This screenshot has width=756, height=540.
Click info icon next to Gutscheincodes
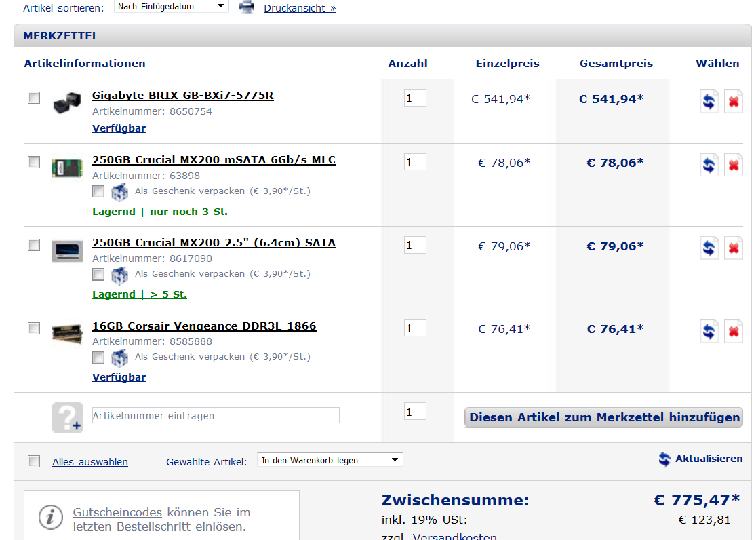pyautogui.click(x=51, y=518)
